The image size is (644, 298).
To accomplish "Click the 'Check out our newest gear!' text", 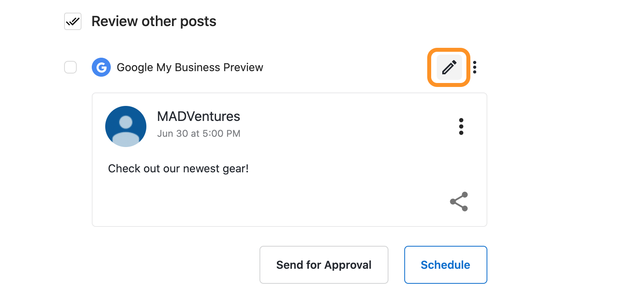I will [178, 169].
